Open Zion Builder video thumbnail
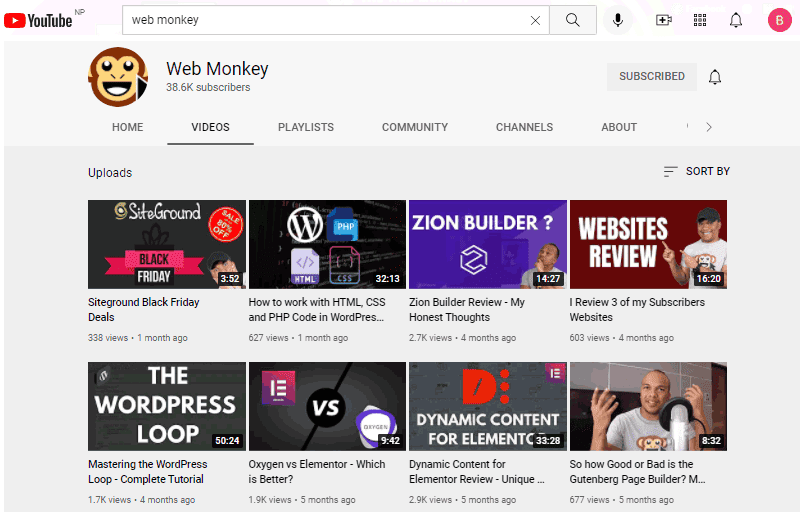 (x=488, y=244)
